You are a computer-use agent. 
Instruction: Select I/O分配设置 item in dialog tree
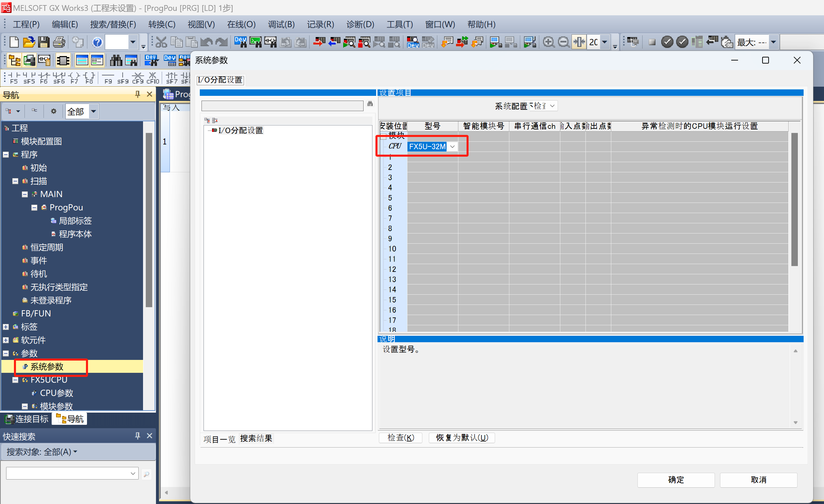click(x=241, y=131)
